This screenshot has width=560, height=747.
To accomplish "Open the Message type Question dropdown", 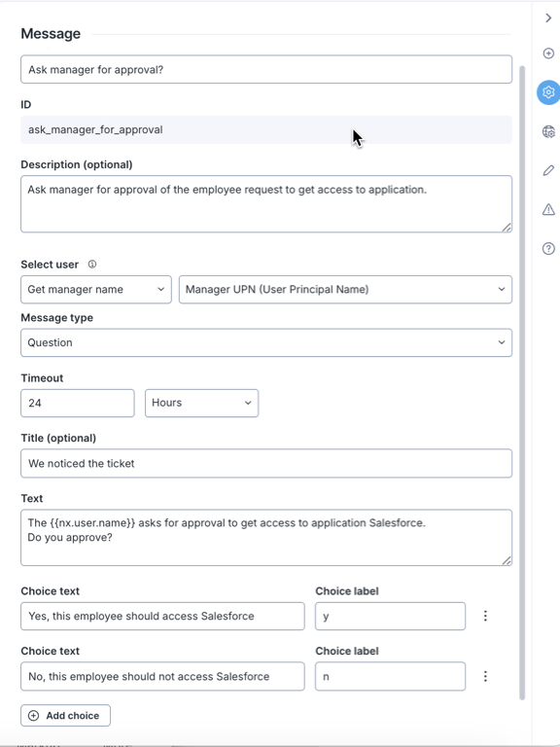I will pos(266,342).
